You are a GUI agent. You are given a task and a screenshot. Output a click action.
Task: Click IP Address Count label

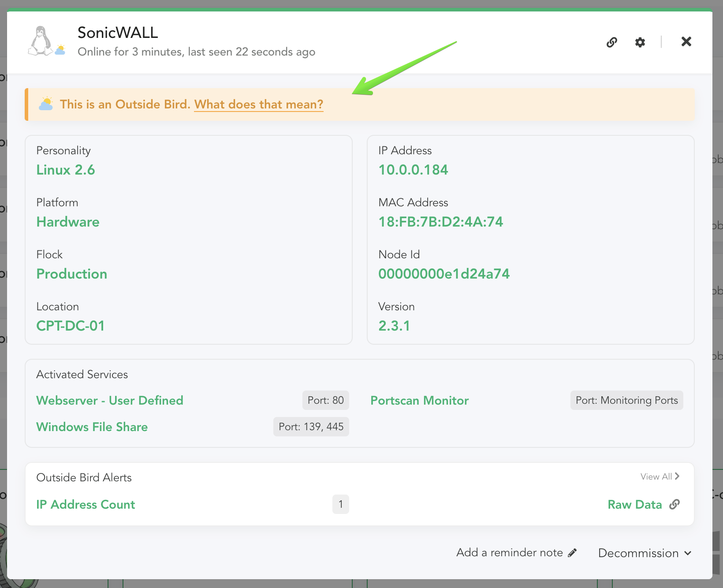click(86, 504)
